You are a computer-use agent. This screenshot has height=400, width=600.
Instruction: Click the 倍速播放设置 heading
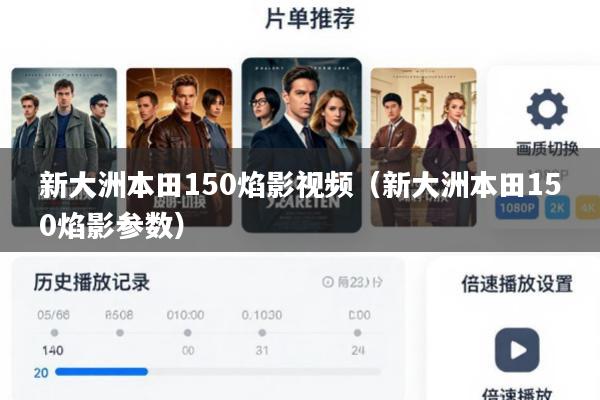point(517,284)
